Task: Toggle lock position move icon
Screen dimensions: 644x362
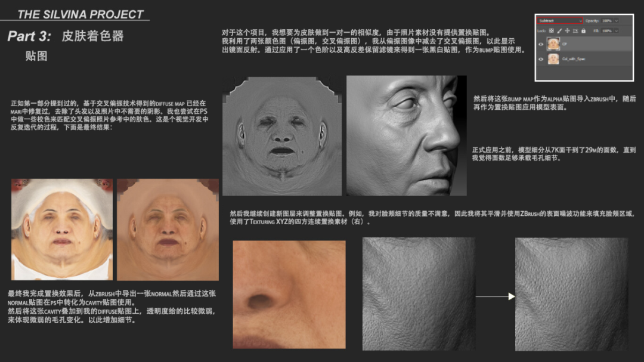Action: pos(567,31)
